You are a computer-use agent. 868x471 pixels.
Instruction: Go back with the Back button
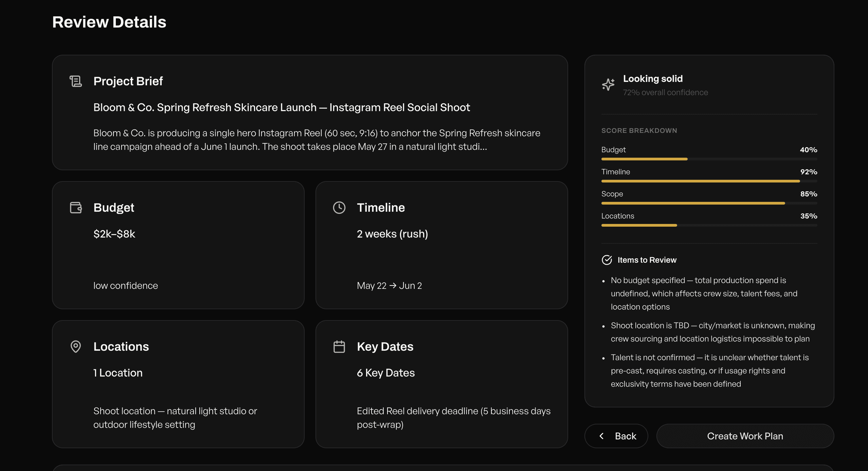point(616,436)
